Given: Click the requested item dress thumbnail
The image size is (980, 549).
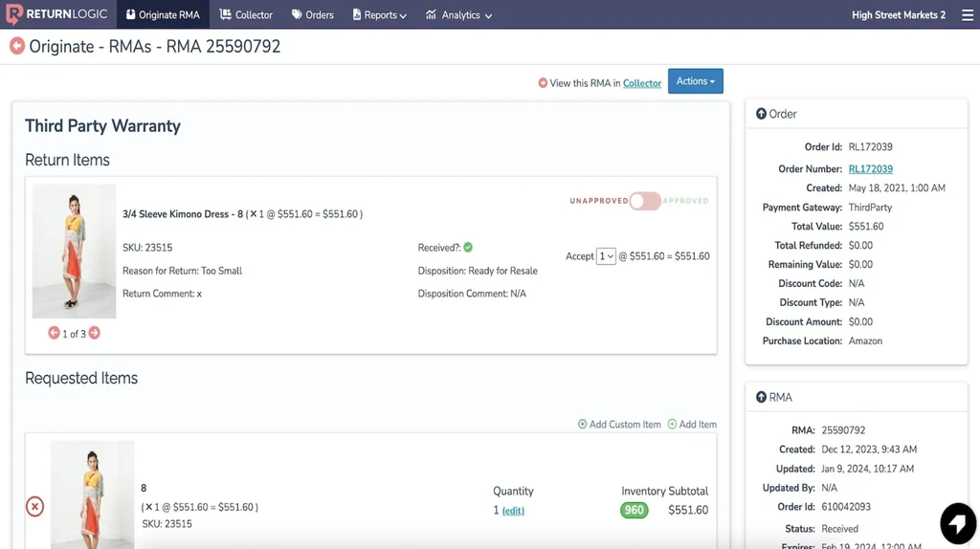Looking at the screenshot, I should pyautogui.click(x=93, y=494).
